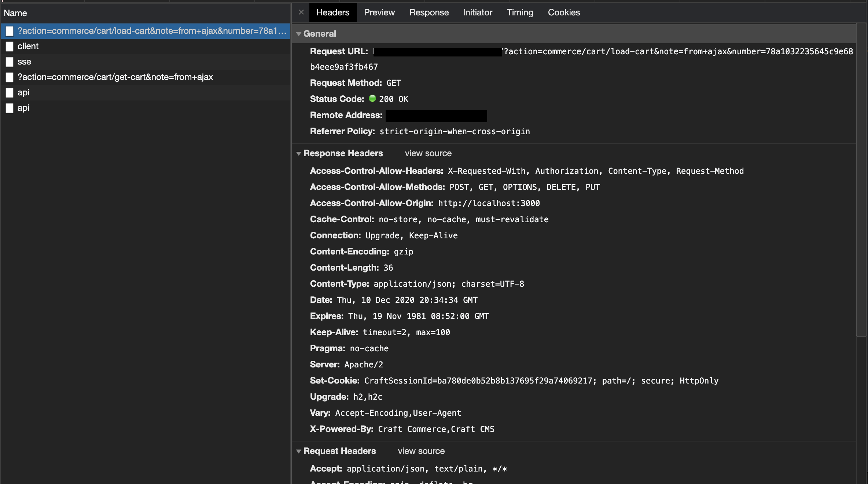
Task: Collapse the General section
Action: pyautogui.click(x=299, y=34)
